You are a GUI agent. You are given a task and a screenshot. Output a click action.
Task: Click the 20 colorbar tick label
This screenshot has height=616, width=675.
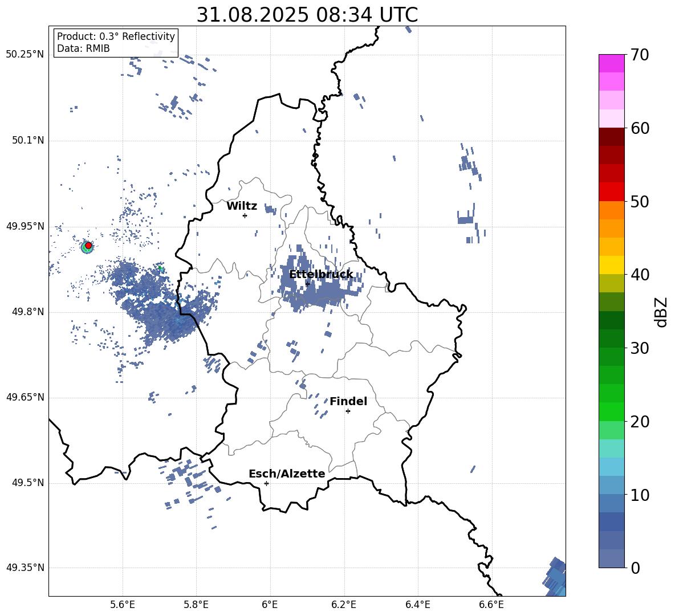click(x=640, y=422)
